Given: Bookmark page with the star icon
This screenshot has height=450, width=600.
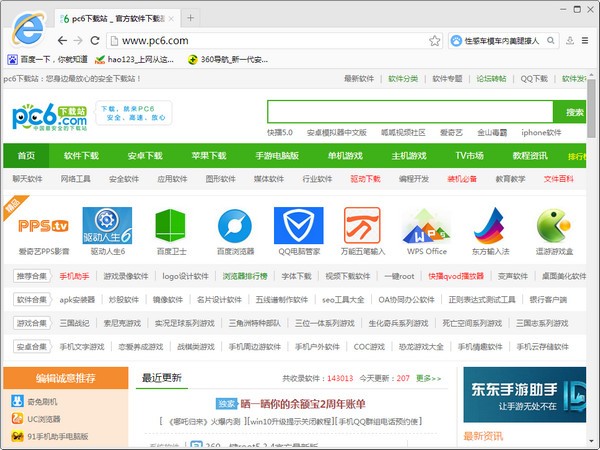Looking at the screenshot, I should point(434,41).
